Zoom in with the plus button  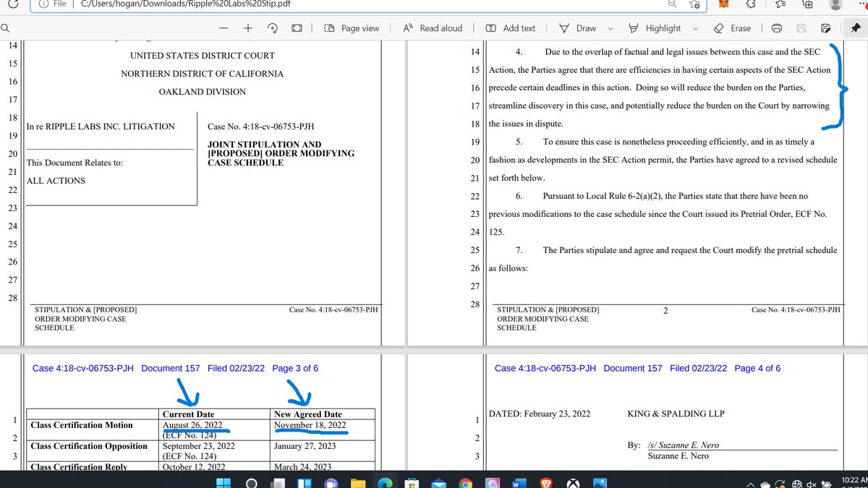247,28
